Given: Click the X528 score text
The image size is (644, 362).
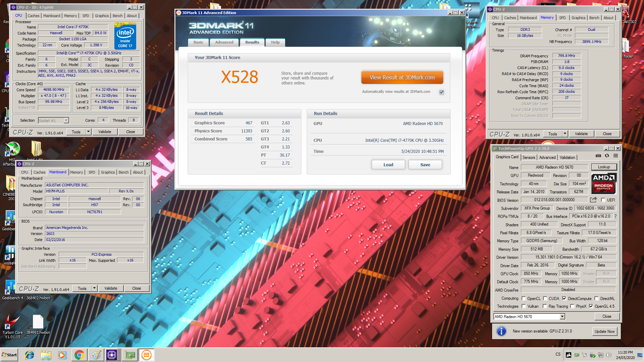Looking at the screenshot, I should (x=239, y=77).
